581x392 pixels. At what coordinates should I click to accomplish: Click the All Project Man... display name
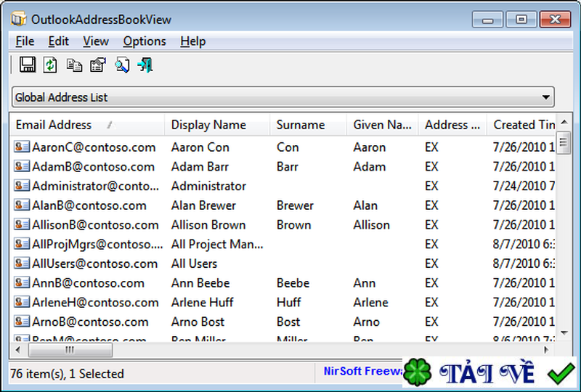(x=217, y=244)
